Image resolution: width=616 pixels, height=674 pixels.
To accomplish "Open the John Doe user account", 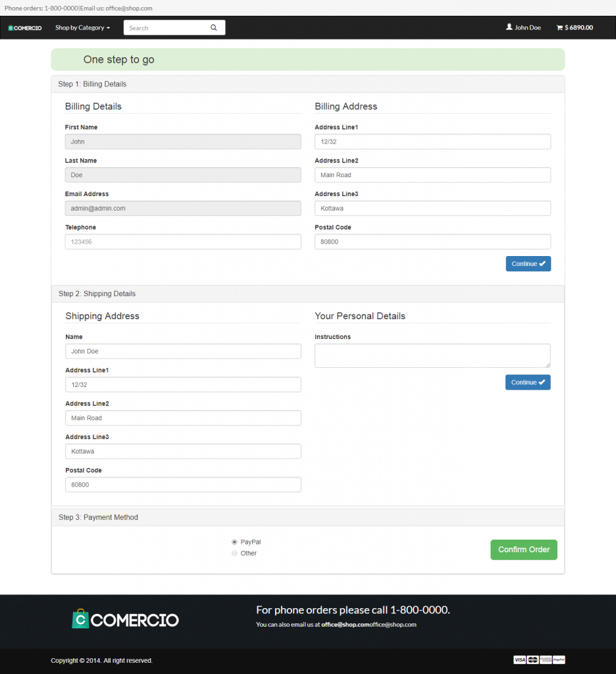I will (523, 28).
